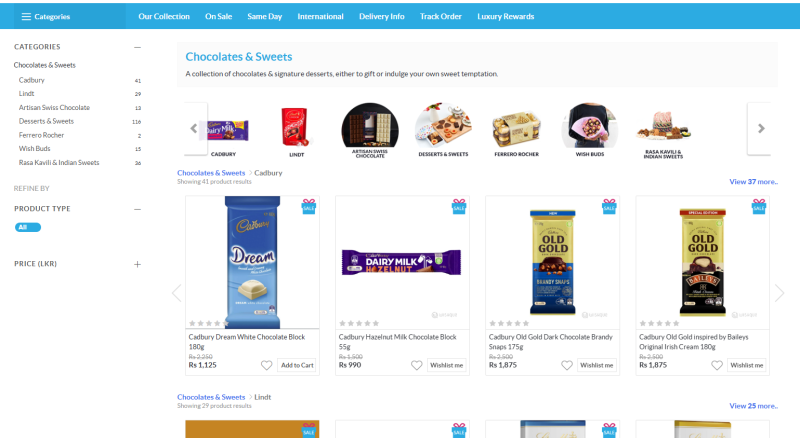Click wishlist heart for Cadbury Hazelnut Milk Chocolate
Screen dimensions: 800x438
(x=416, y=365)
